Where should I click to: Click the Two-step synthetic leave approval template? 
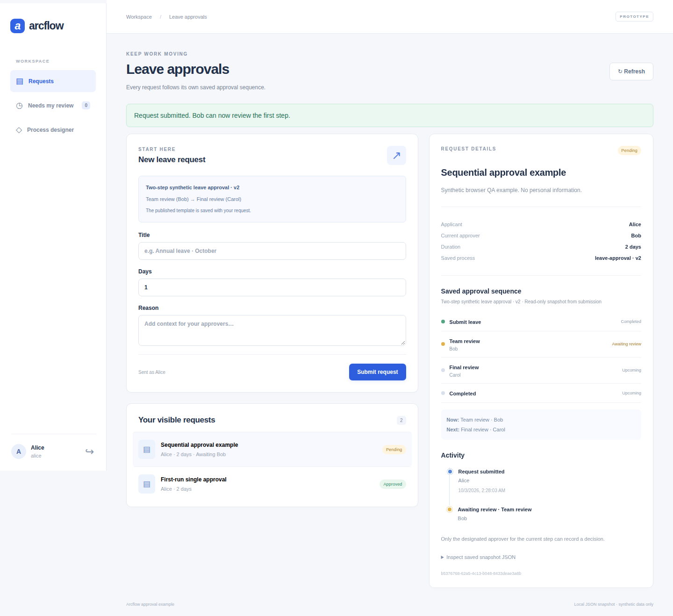point(272,199)
